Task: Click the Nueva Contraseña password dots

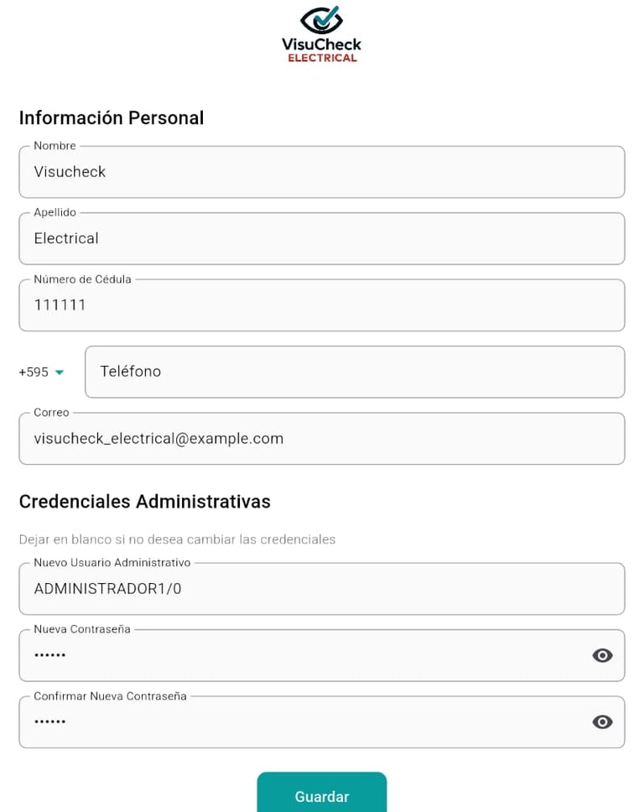Action: pos(49,655)
